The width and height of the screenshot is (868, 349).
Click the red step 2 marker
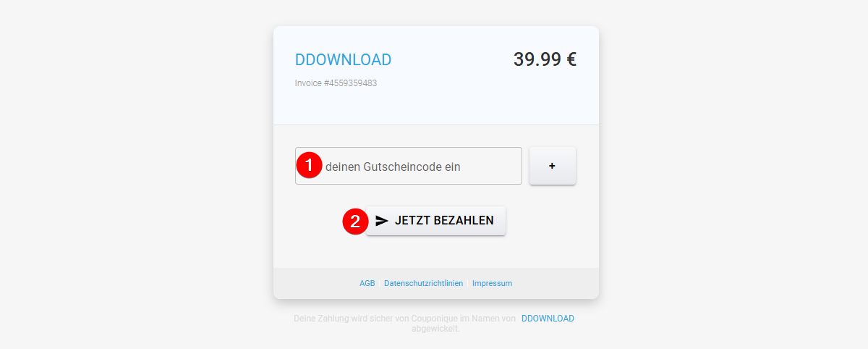[354, 221]
